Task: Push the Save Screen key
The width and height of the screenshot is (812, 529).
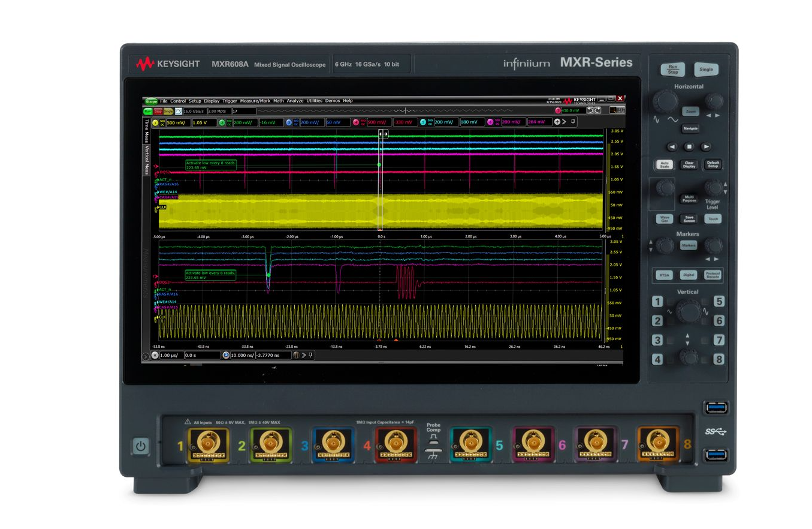Action: point(689,219)
